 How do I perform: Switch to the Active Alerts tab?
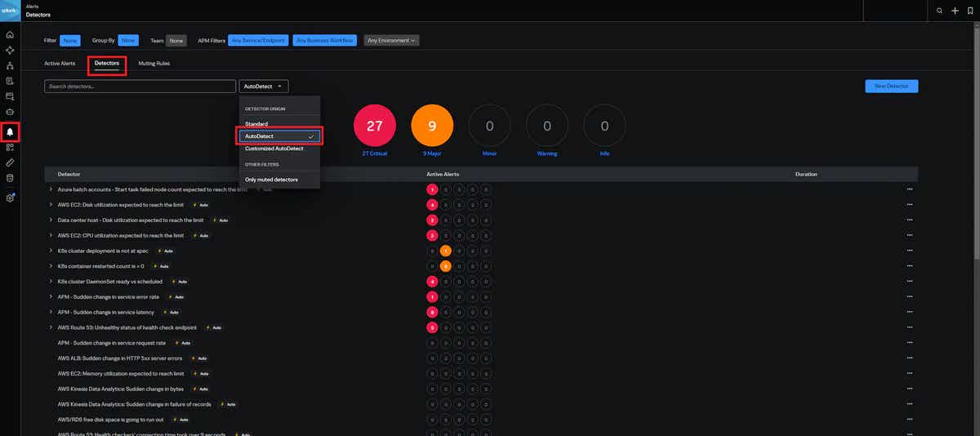(60, 63)
